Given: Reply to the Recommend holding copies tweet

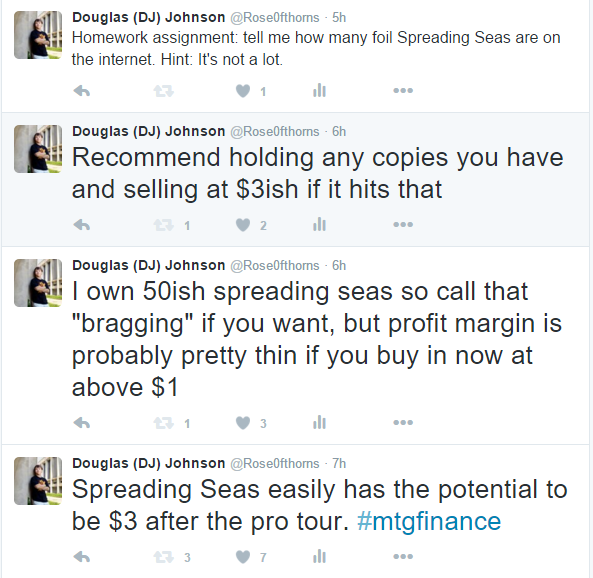Looking at the screenshot, I should pyautogui.click(x=82, y=225).
